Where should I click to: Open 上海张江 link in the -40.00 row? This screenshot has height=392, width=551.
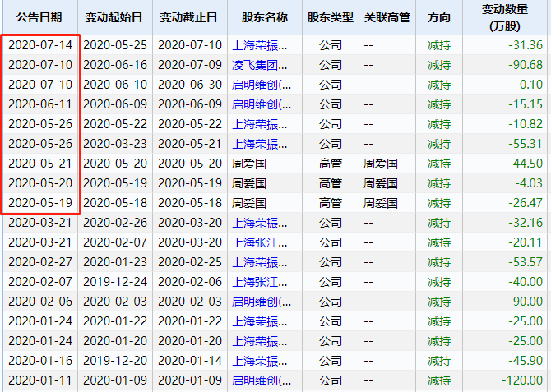coord(260,282)
